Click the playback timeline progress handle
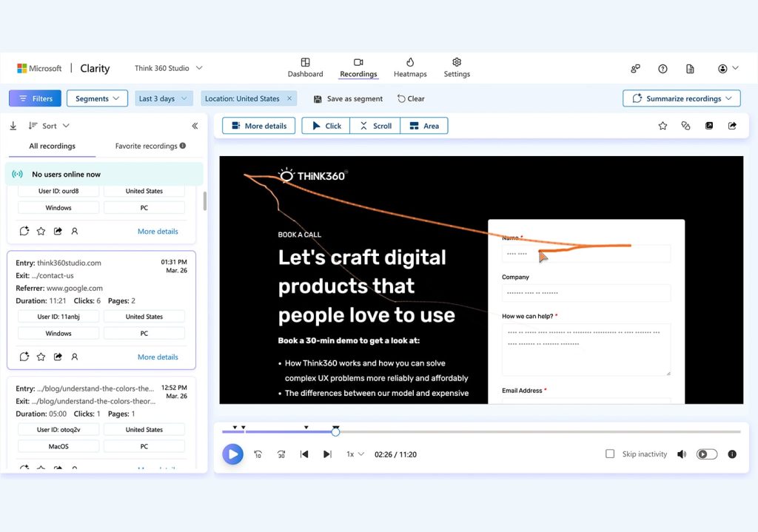Image resolution: width=758 pixels, height=532 pixels. point(335,431)
